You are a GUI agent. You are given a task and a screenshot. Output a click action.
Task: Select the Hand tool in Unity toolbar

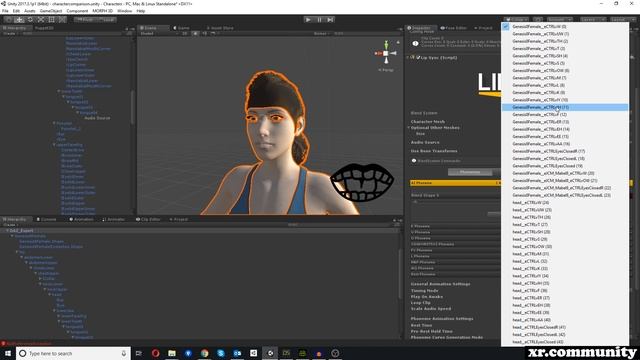point(8,20)
